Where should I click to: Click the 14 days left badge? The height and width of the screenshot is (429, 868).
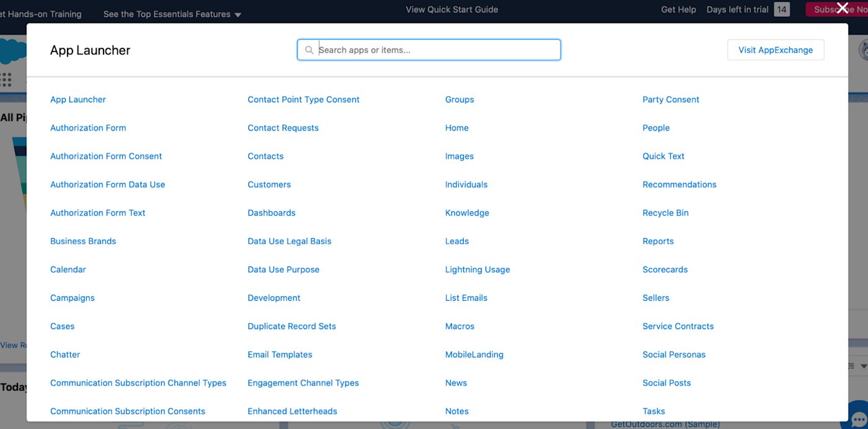782,9
